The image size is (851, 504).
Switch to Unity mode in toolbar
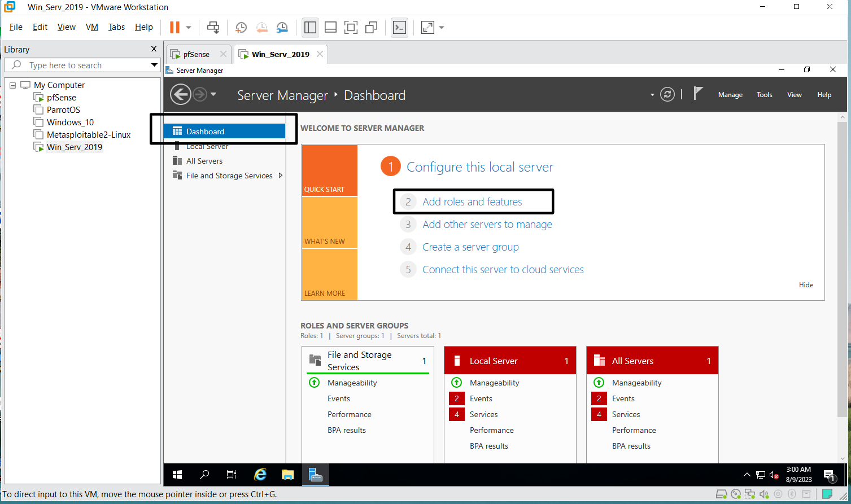(x=371, y=27)
